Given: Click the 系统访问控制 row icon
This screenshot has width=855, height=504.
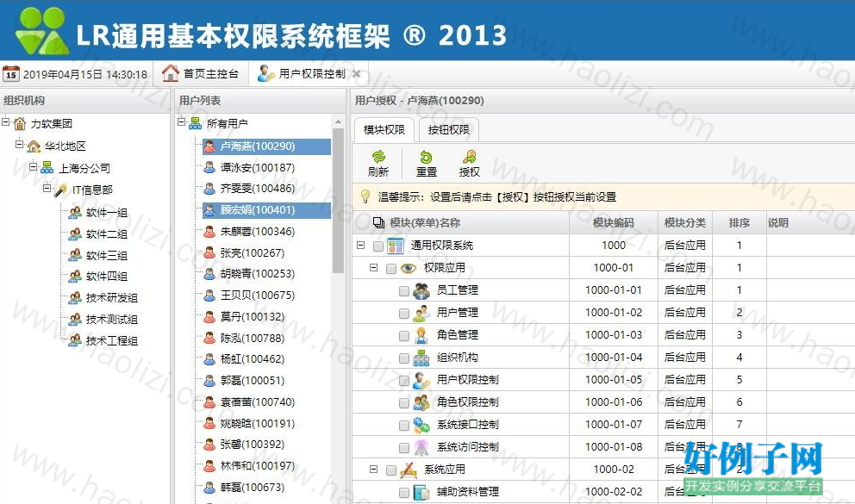Looking at the screenshot, I should tap(421, 447).
